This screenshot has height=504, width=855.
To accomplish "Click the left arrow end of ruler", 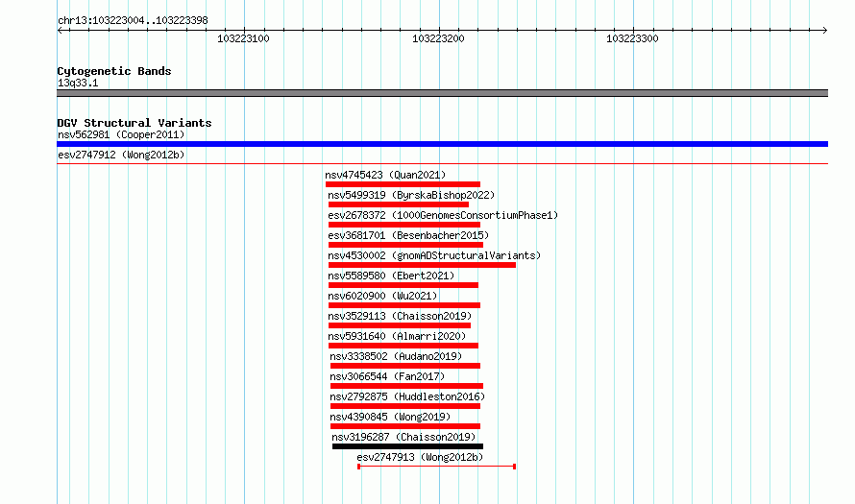I will (60, 31).
